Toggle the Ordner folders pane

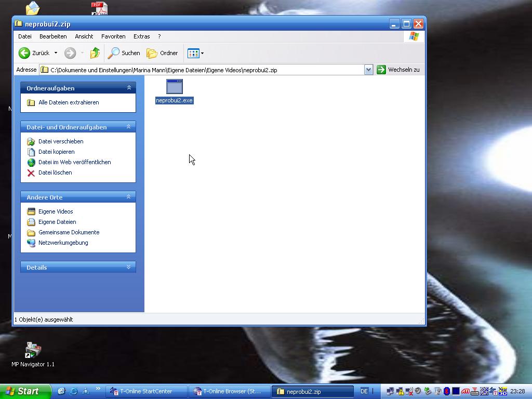pyautogui.click(x=162, y=53)
